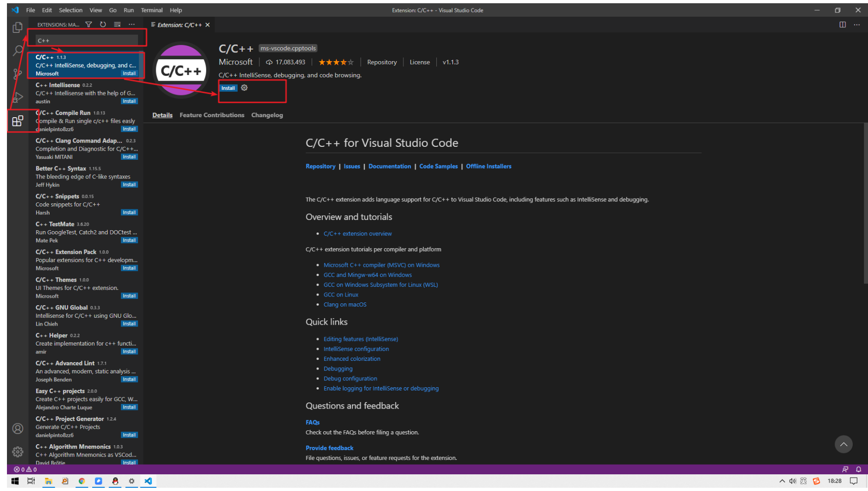The width and height of the screenshot is (868, 491).
Task: Switch to the Changelog tab
Action: point(267,115)
